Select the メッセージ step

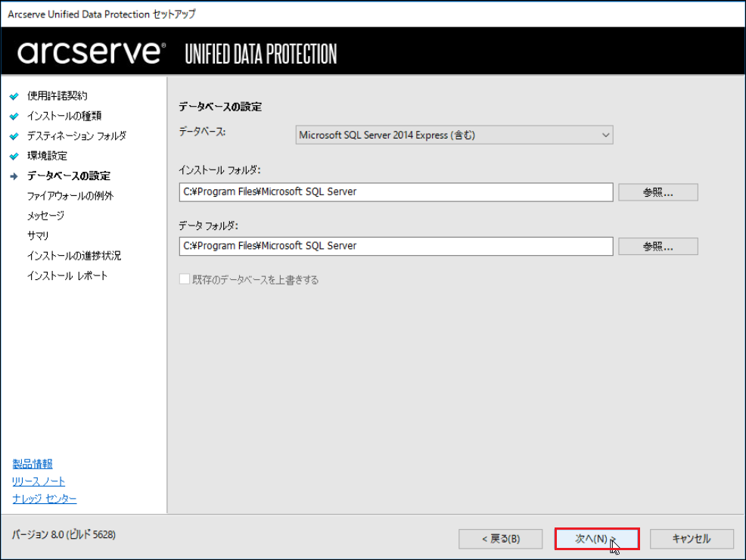point(45,216)
